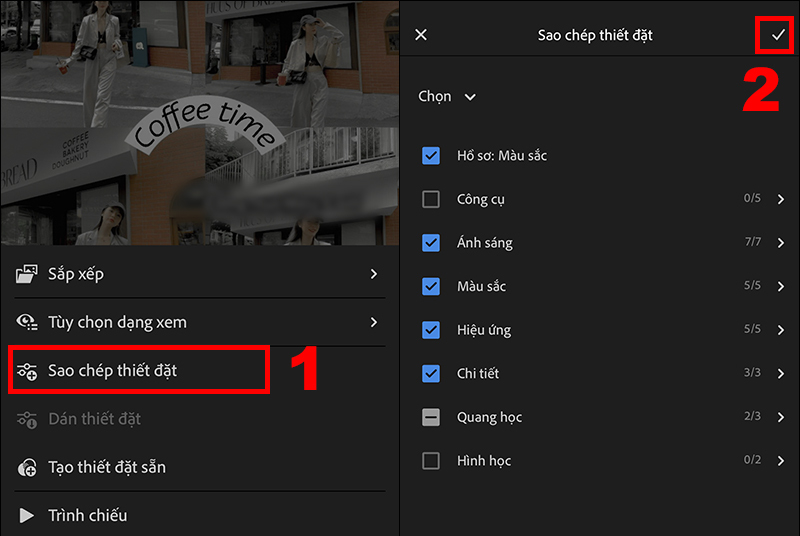
Task: Confirm copy settings with the checkmark
Action: (778, 35)
